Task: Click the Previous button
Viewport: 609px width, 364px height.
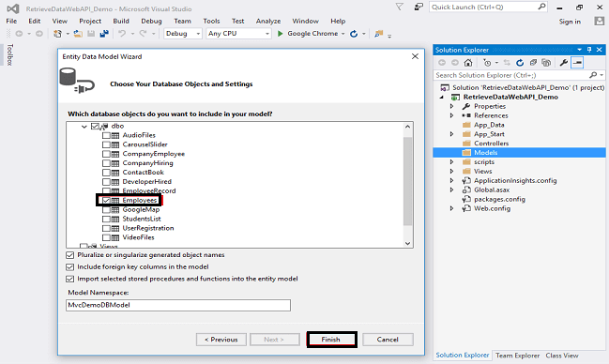Action: pos(221,340)
